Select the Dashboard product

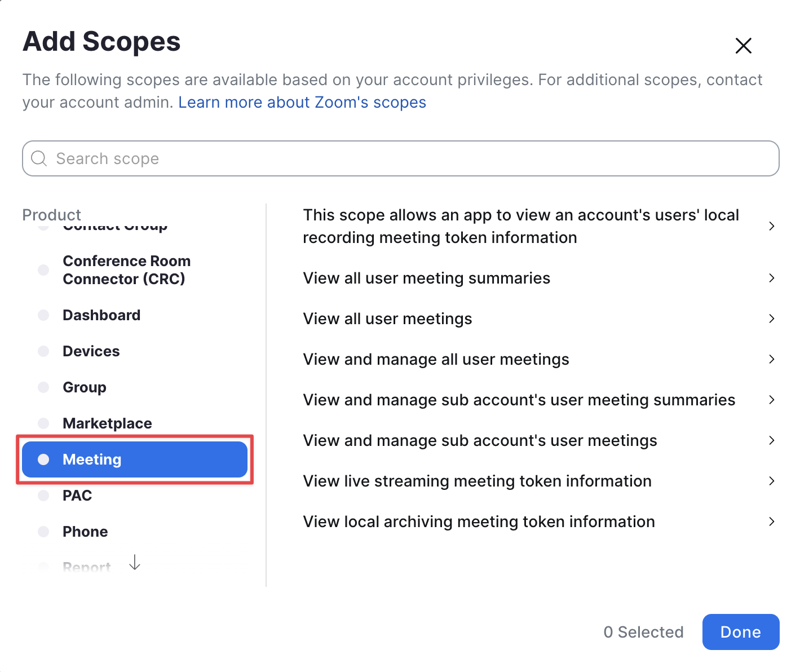(101, 315)
